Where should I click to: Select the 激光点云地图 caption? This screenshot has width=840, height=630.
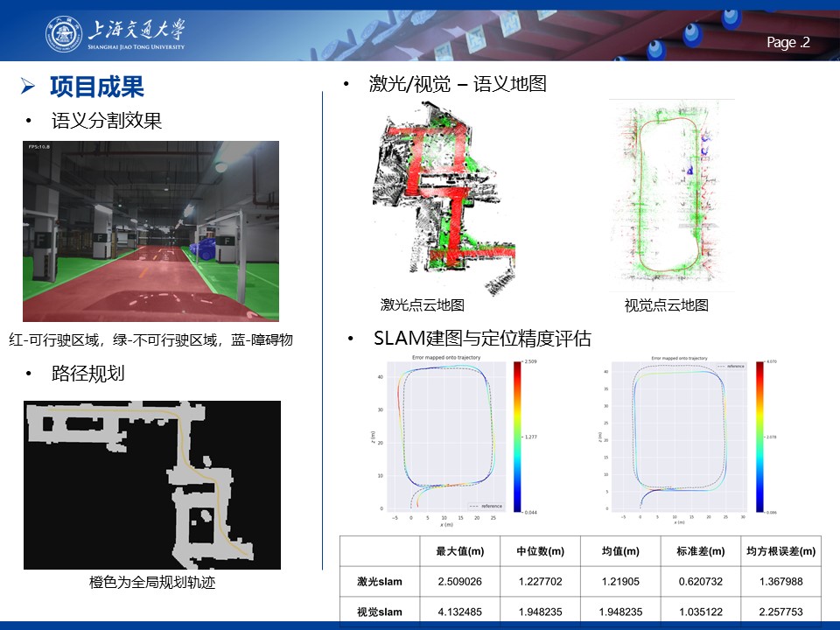[x=422, y=304]
